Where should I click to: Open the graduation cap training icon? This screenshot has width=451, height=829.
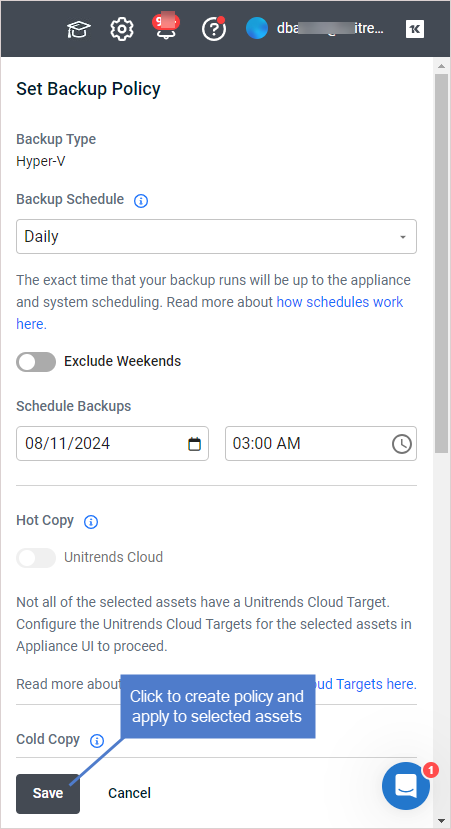point(79,29)
